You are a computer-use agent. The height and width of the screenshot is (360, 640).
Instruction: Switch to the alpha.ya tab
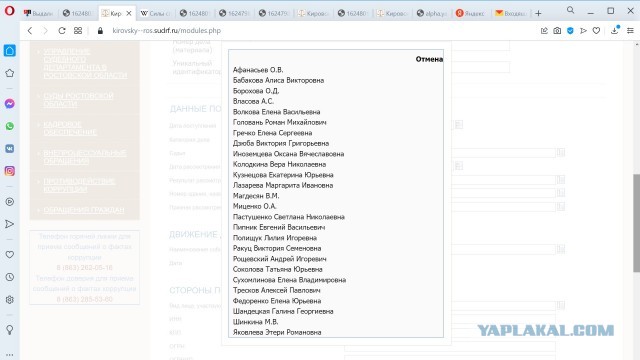431,13
